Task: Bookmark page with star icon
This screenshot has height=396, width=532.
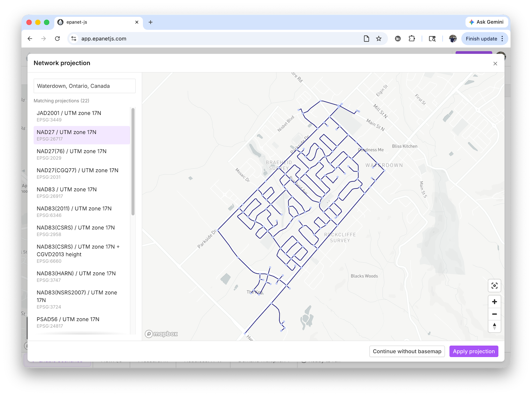Action: [378, 39]
